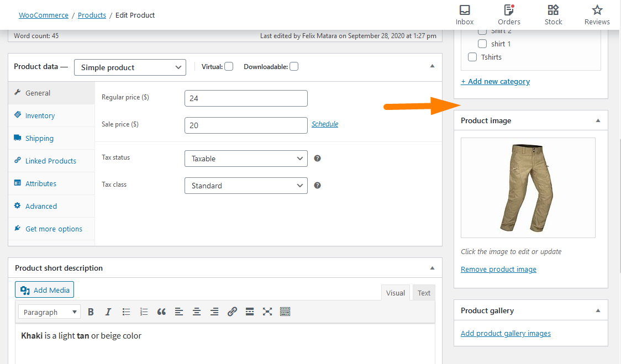This screenshot has height=364, width=621.
Task: Insert a numbered list
Action: (144, 312)
